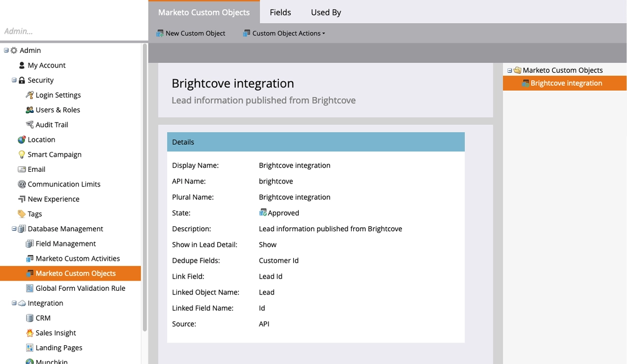Click the Dedupe Fields value Customer Id
This screenshot has height=364, width=627.
[279, 260]
